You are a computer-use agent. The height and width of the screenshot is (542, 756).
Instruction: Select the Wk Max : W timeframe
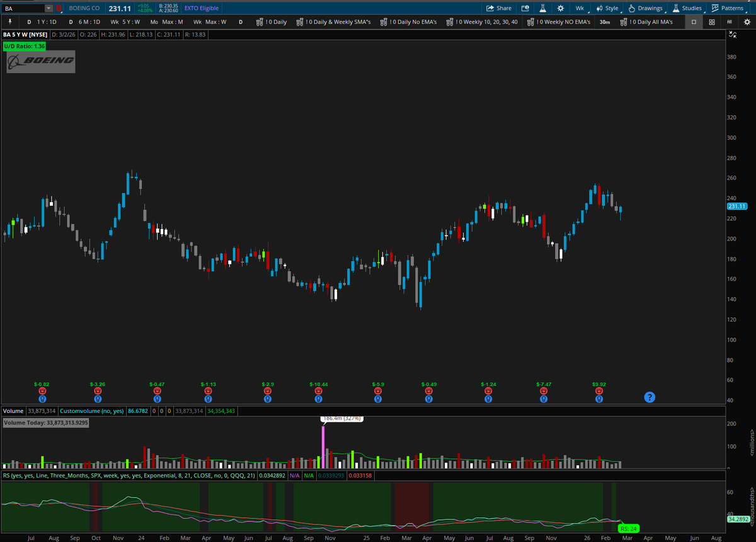(x=210, y=21)
